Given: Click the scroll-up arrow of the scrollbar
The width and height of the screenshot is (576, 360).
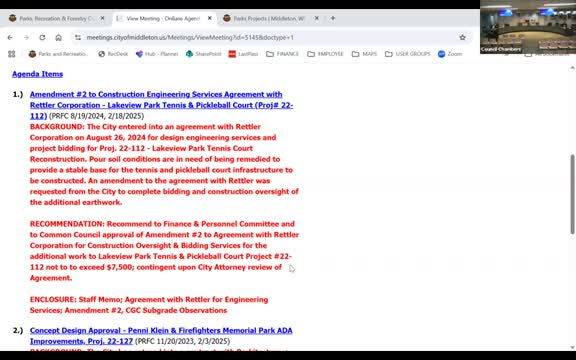Looking at the screenshot, I should coord(572,68).
